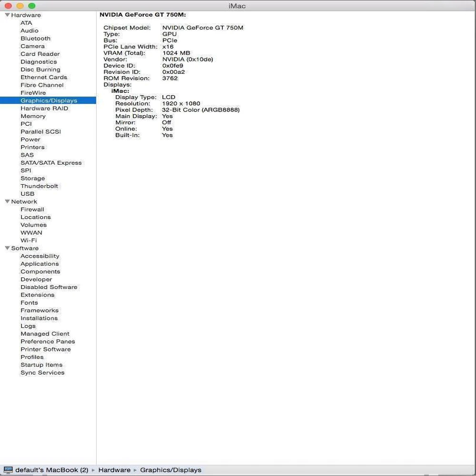Select Printers under Hardware
Image resolution: width=476 pixels, height=476 pixels.
point(32,147)
